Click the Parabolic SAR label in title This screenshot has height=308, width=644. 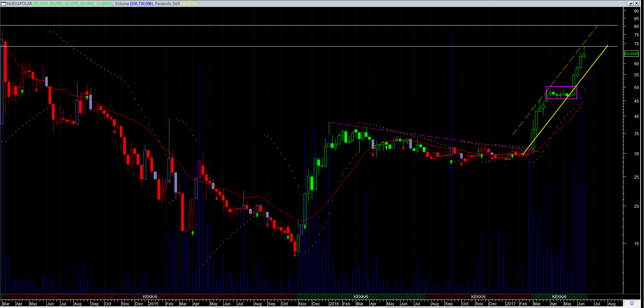tap(167, 4)
